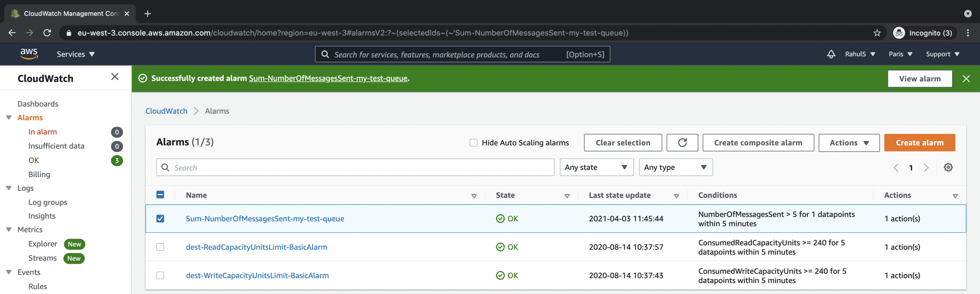Click the AWS services search box

(x=462, y=54)
